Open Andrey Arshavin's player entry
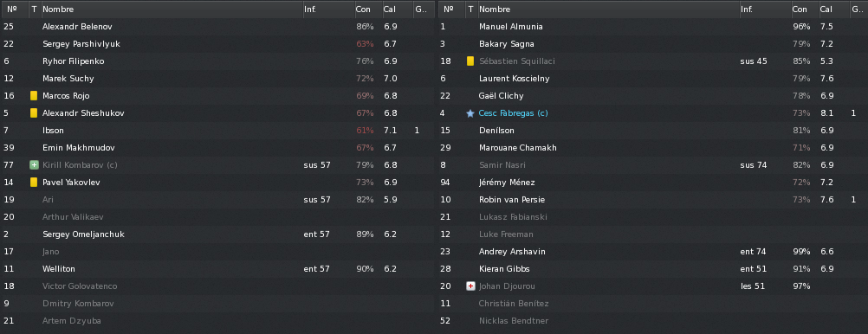The height and width of the screenshot is (334, 868). [512, 252]
